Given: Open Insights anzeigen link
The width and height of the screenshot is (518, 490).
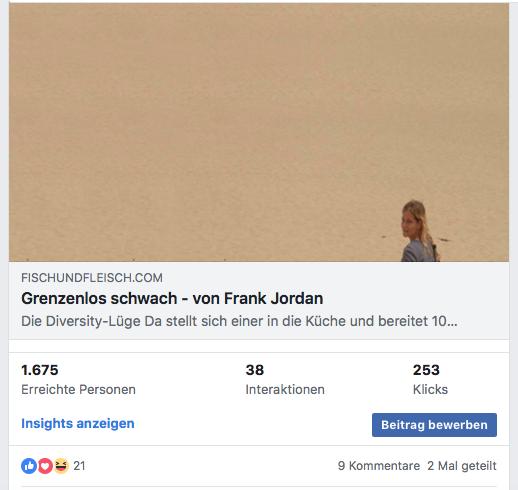Looking at the screenshot, I should (x=78, y=423).
